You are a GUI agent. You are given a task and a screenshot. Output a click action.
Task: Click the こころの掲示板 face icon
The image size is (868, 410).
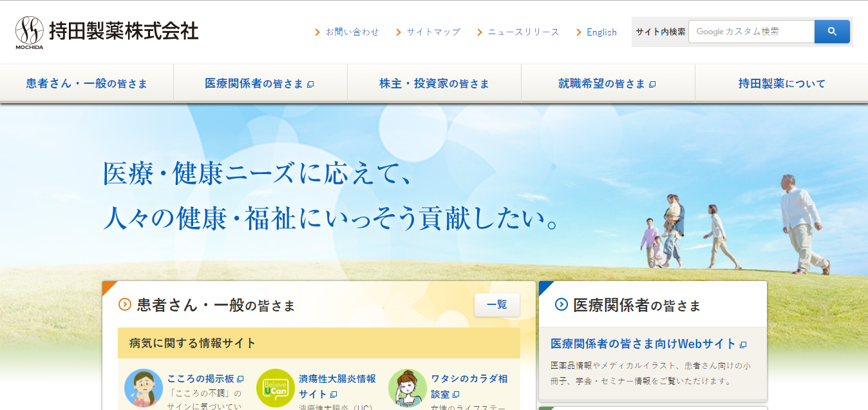tap(143, 388)
